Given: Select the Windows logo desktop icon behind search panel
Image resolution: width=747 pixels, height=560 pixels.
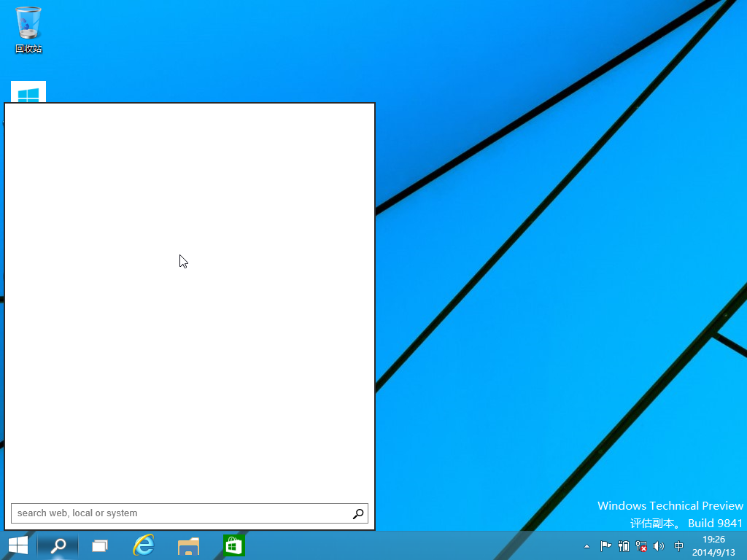Looking at the screenshot, I should click(28, 92).
